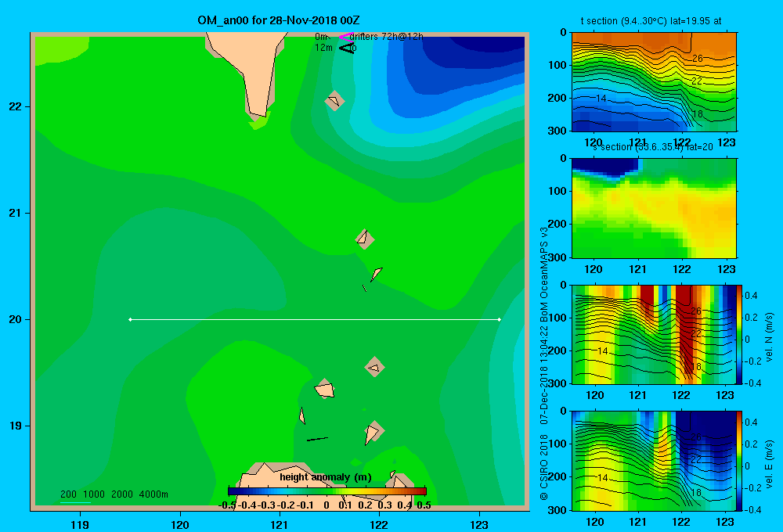Click the plot title OM_an00 for 28-Nov-2018 00Z
The height and width of the screenshot is (532, 783).
279,20
